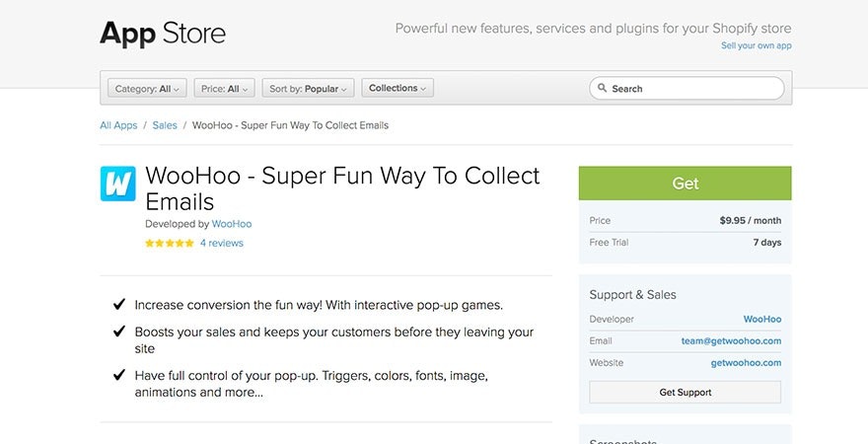Screen dimensions: 868x444
Task: Open the 4 reviews link
Action: 221,243
